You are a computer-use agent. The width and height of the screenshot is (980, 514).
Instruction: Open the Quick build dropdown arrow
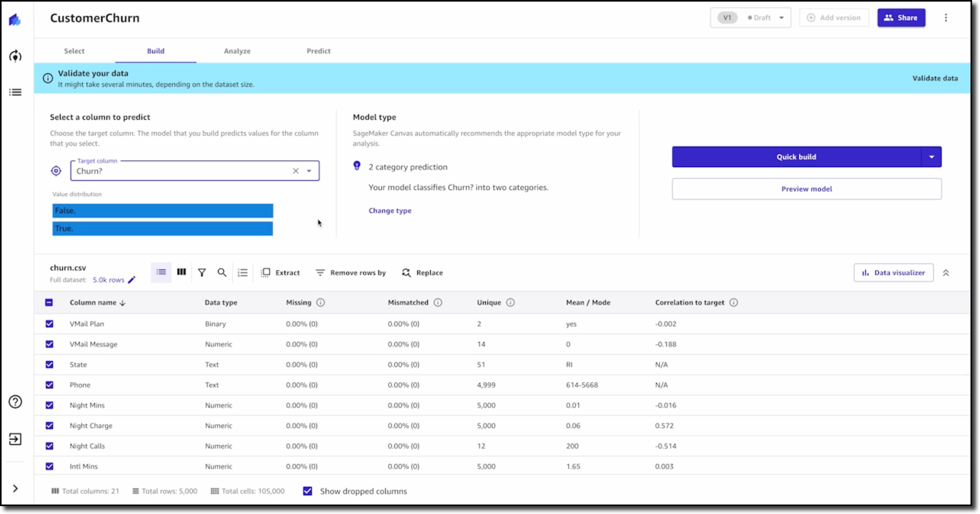point(931,157)
